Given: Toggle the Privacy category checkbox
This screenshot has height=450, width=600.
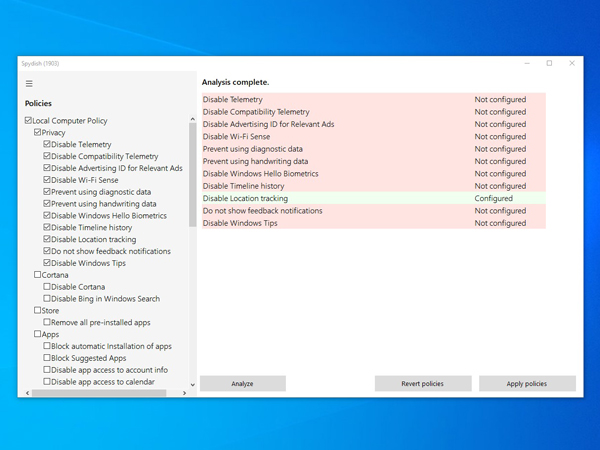Looking at the screenshot, I should coord(38,132).
